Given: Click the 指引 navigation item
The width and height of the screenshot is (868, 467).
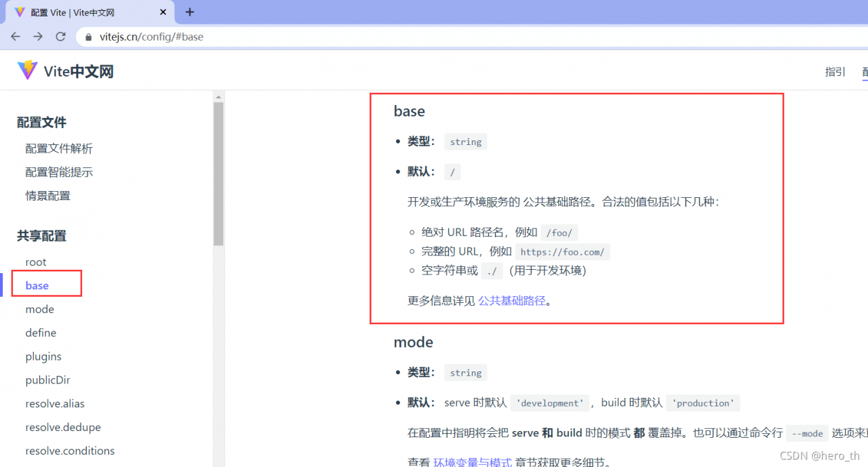Looking at the screenshot, I should (x=835, y=71).
